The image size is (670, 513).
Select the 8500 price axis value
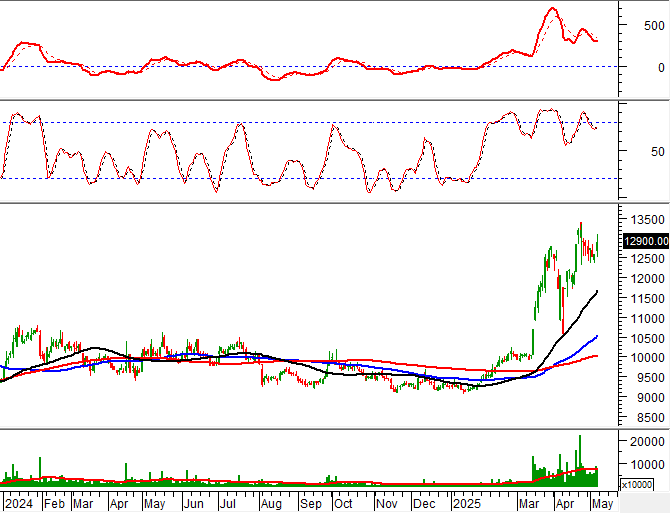pyautogui.click(x=651, y=418)
